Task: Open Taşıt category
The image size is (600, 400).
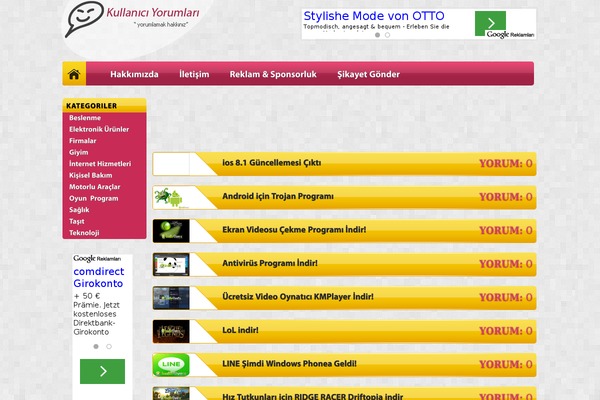Action: pos(77,221)
